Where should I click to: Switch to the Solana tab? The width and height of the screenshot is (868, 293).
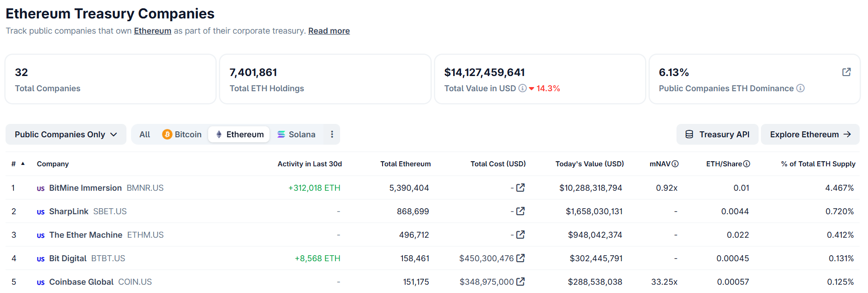(x=296, y=134)
